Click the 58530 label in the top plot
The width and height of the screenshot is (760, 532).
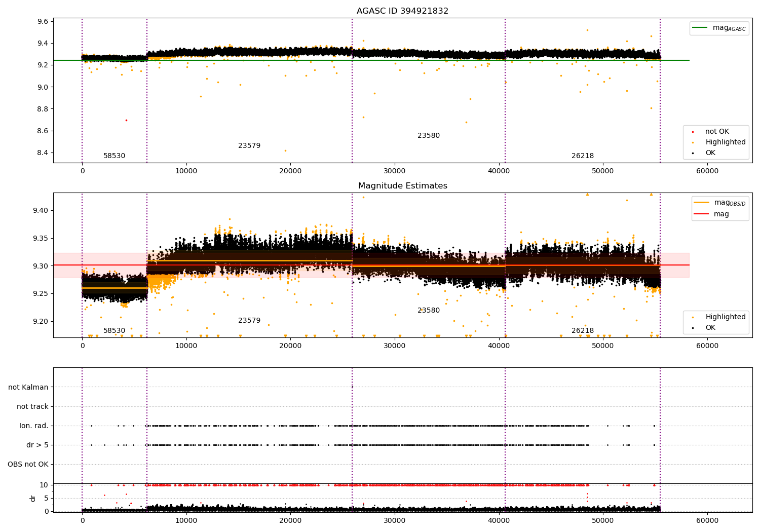[114, 156]
